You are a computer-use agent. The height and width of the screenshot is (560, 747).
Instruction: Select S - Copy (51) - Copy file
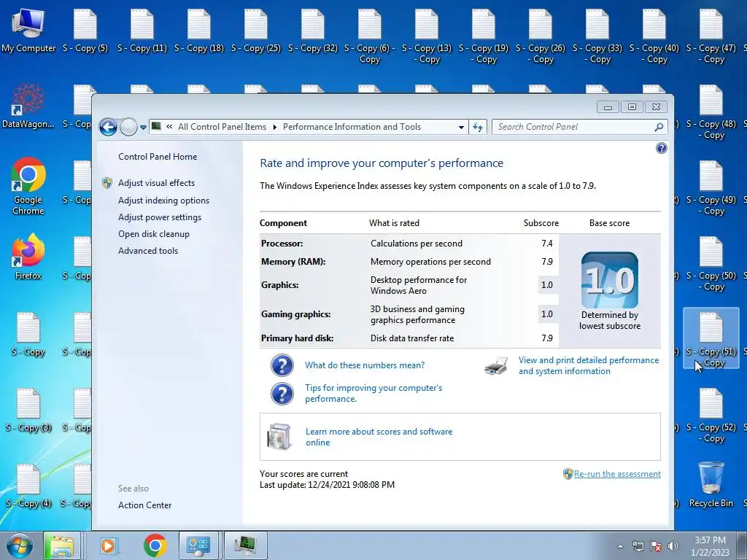pyautogui.click(x=711, y=338)
